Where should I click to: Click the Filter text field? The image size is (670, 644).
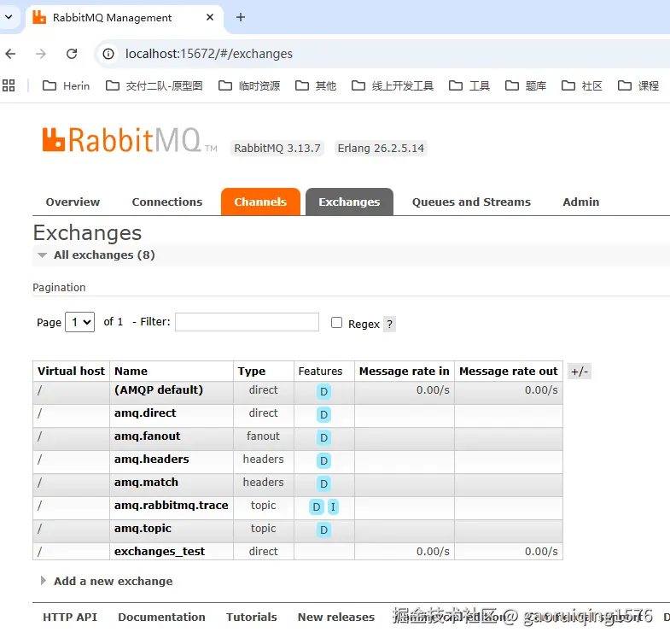[x=247, y=322]
